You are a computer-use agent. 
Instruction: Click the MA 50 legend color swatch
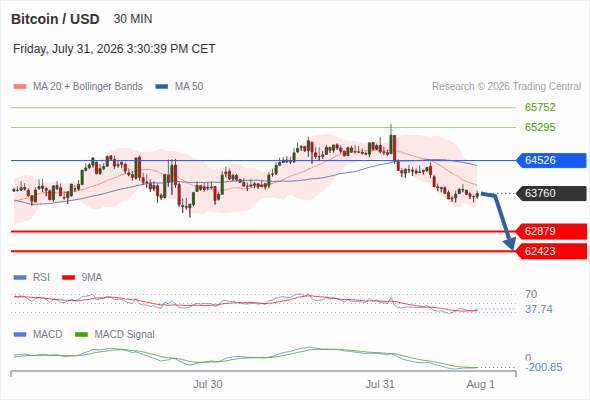pyautogui.click(x=162, y=87)
